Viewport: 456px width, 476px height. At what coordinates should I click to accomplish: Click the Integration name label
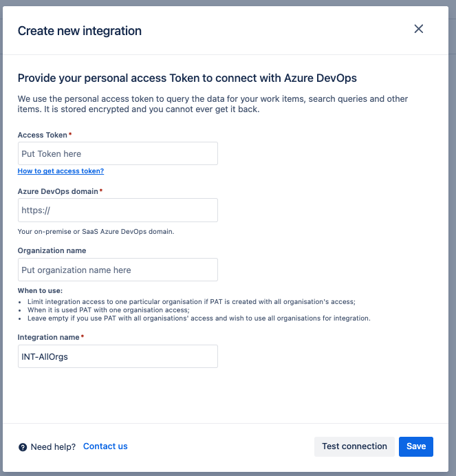(49, 337)
